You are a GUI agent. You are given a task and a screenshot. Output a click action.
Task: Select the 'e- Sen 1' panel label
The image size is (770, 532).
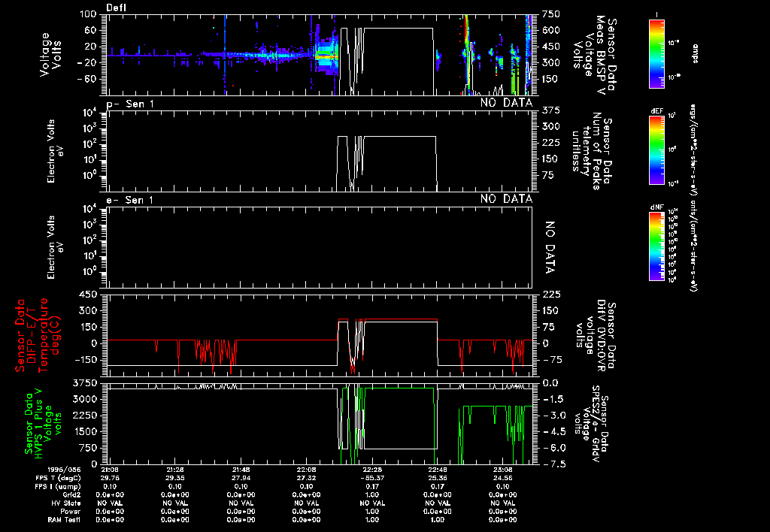pyautogui.click(x=130, y=199)
